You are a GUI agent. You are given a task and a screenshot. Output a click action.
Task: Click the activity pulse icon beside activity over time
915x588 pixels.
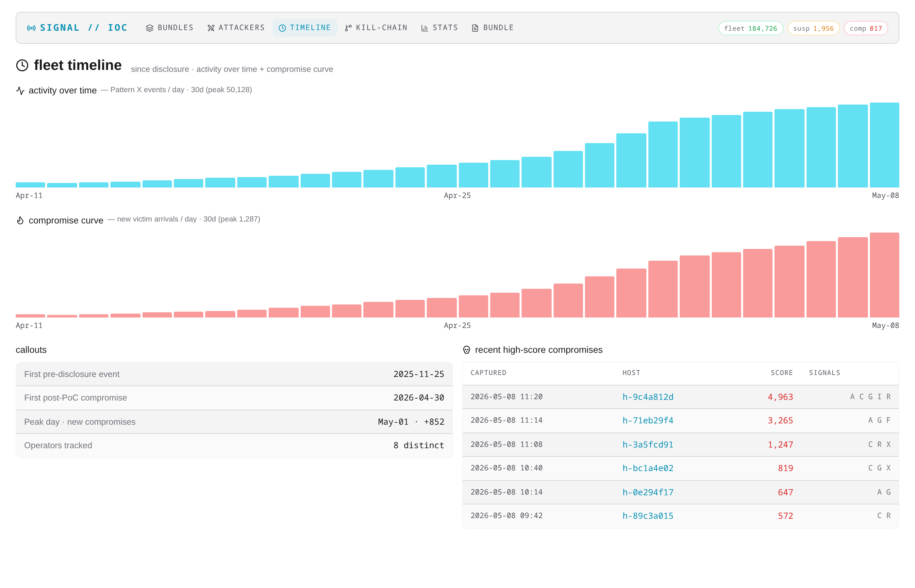(20, 90)
